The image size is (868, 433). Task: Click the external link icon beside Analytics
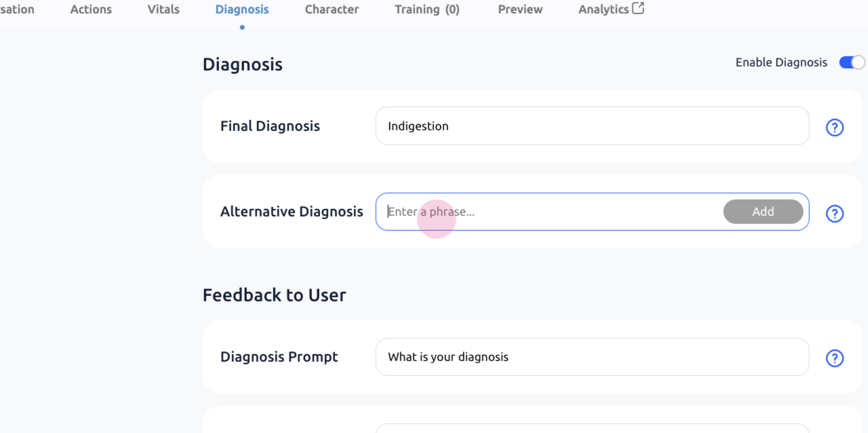click(637, 9)
